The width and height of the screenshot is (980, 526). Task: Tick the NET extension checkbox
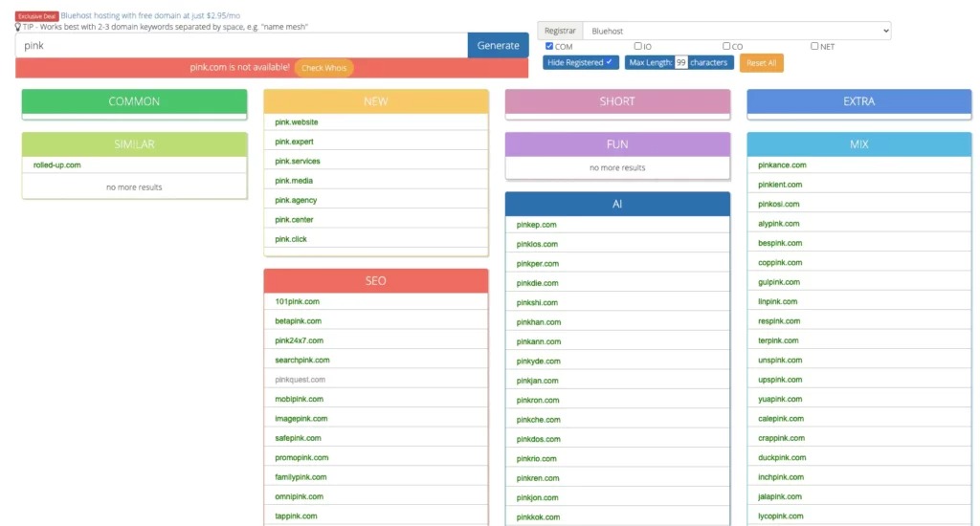[x=815, y=46]
